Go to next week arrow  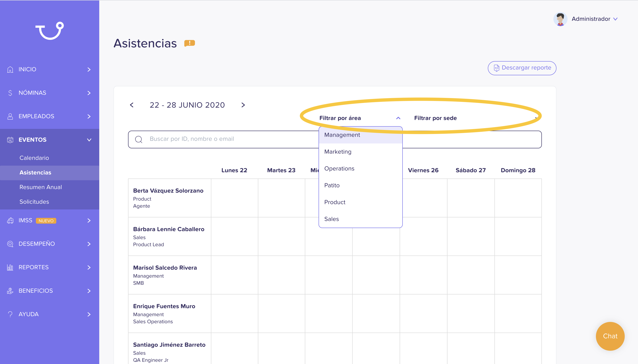click(243, 105)
